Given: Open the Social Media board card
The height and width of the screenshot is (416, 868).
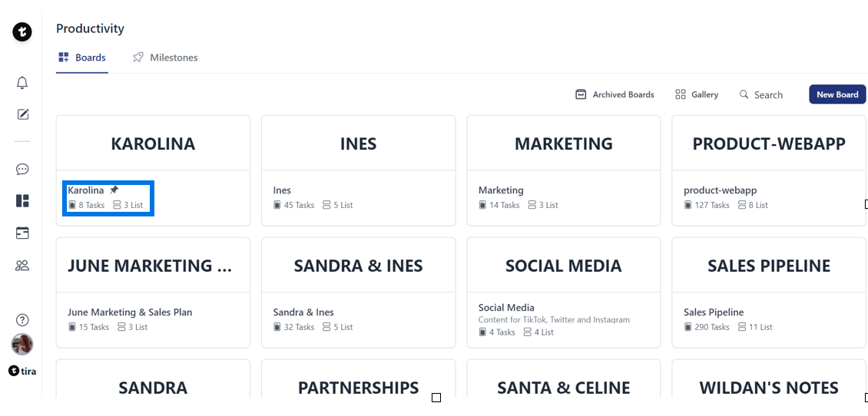Looking at the screenshot, I should (x=563, y=266).
